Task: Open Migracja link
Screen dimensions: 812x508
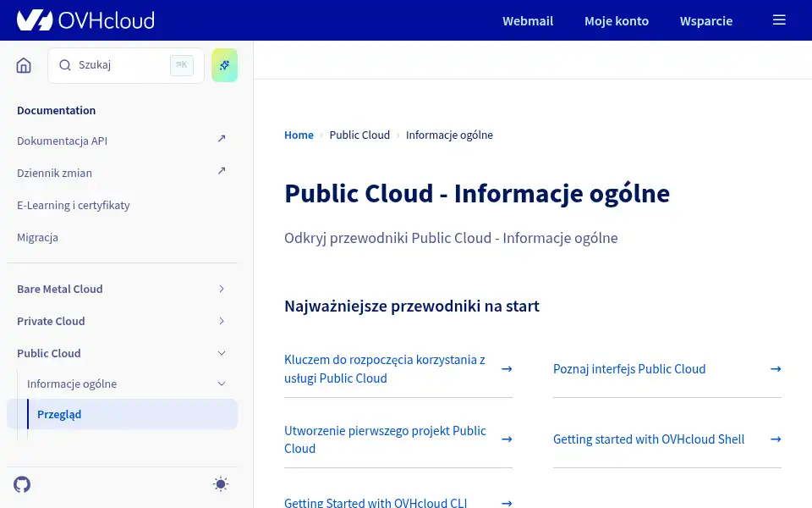Action: (37, 237)
